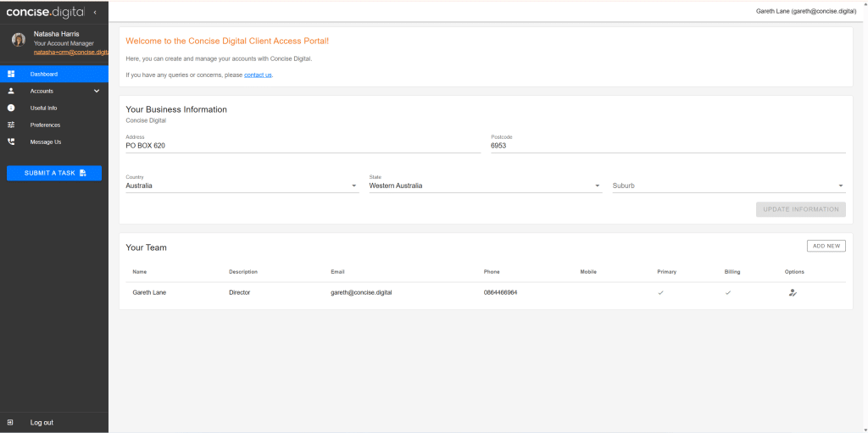Click the Dashboard grid icon in sidebar
Screen dimensions: 868x433
point(11,75)
